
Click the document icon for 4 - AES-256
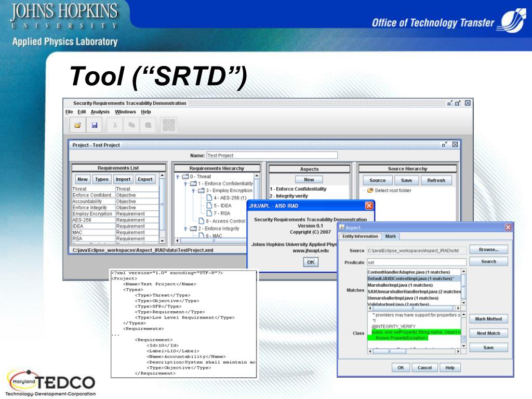click(209, 197)
